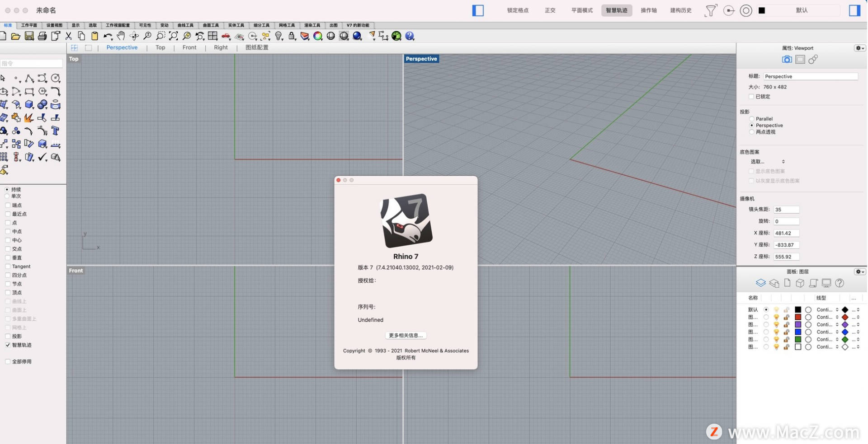The width and height of the screenshot is (868, 444).
Task: Click the Four viewports grid icon
Action: click(212, 36)
